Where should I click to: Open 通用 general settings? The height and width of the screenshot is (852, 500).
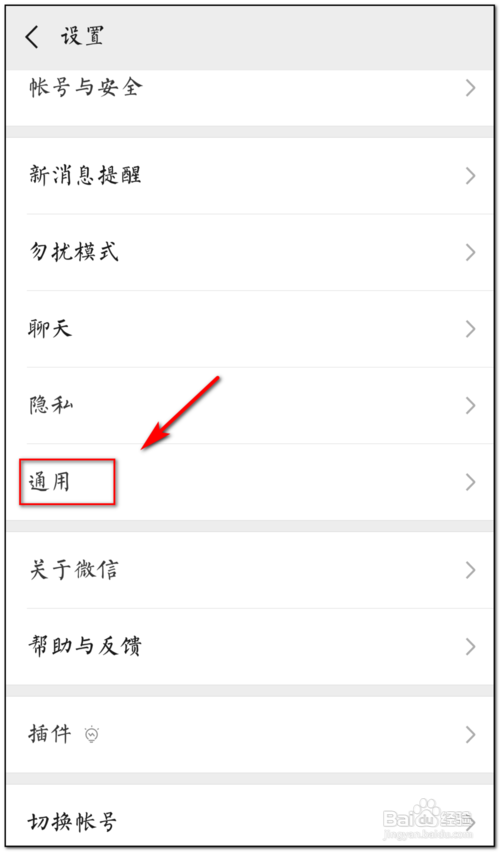pos(249,482)
